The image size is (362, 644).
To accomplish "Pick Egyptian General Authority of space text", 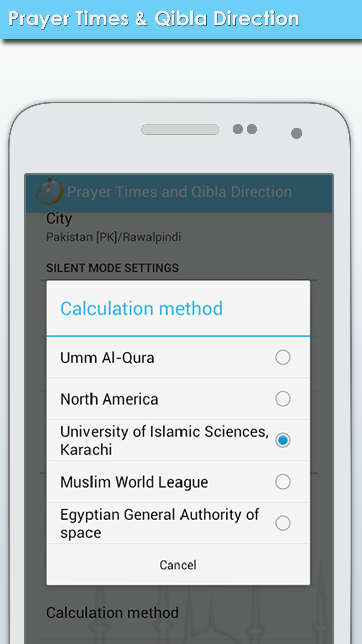I will coord(160,523).
